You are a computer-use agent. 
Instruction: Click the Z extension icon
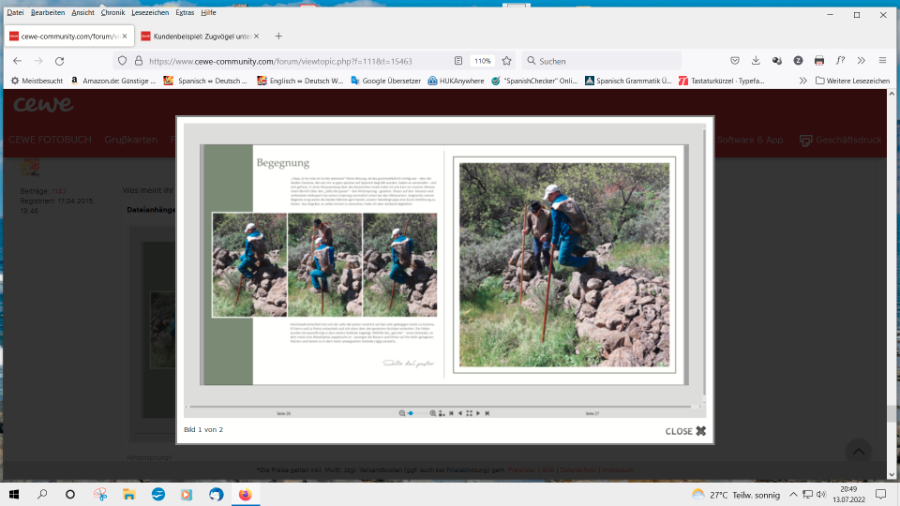click(798, 61)
